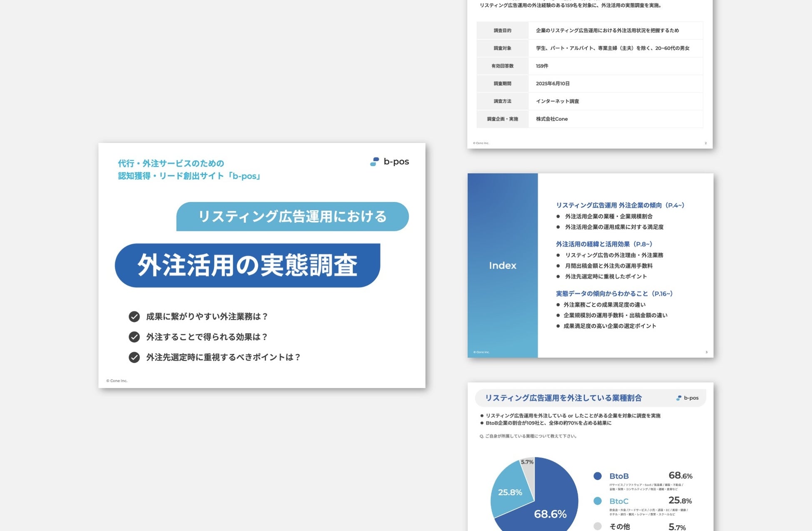This screenshot has width=812, height=531.
Task: Click the light blue BtoC legend dot
Action: [598, 501]
